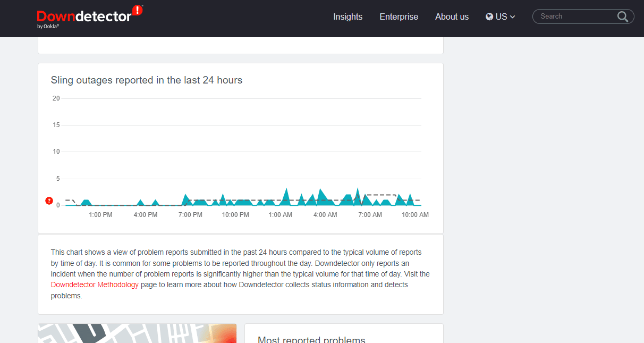Click the Sling outages chart title

pos(147,80)
